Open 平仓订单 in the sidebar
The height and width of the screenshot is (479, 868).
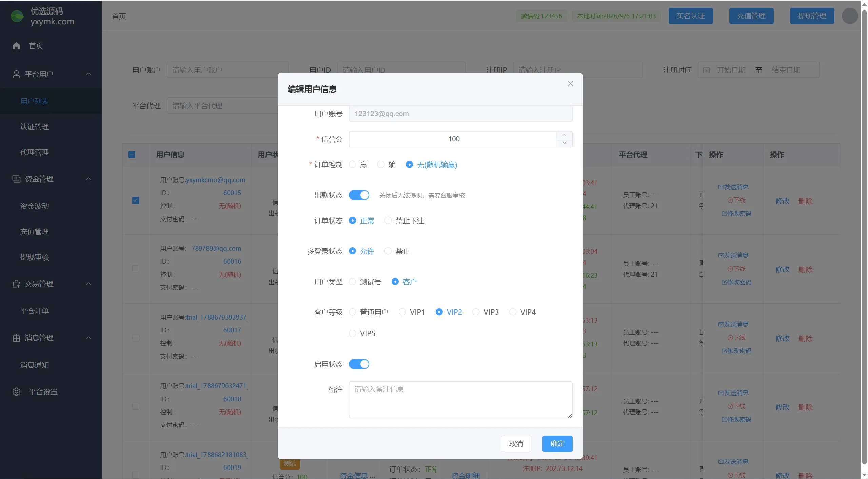pos(51,311)
